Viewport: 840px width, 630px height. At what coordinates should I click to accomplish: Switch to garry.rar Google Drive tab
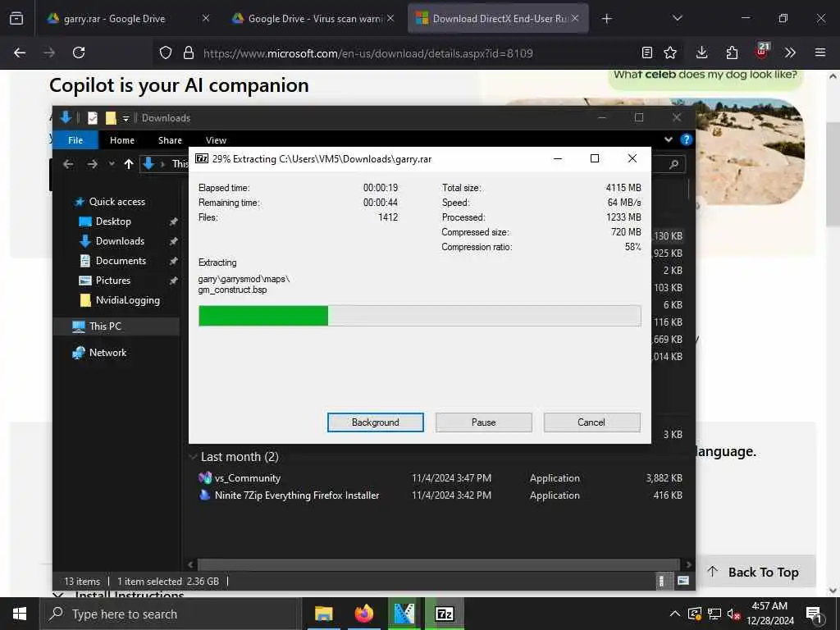point(127,19)
